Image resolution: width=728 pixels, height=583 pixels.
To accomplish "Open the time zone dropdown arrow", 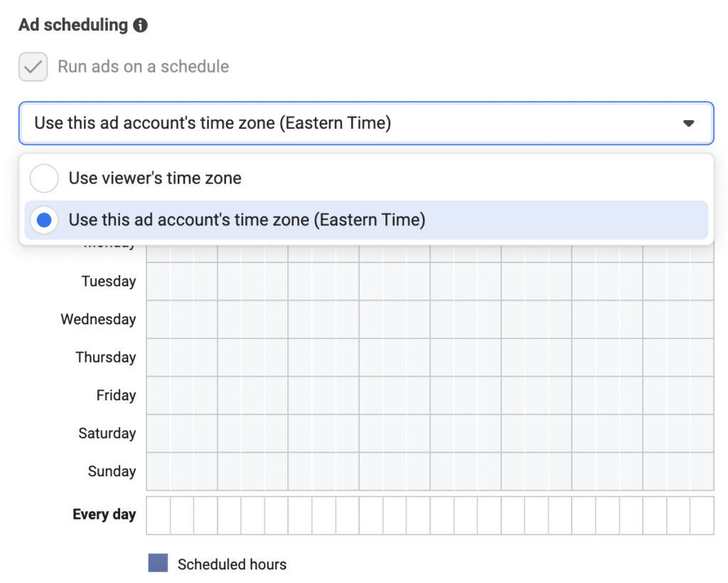I will click(687, 122).
